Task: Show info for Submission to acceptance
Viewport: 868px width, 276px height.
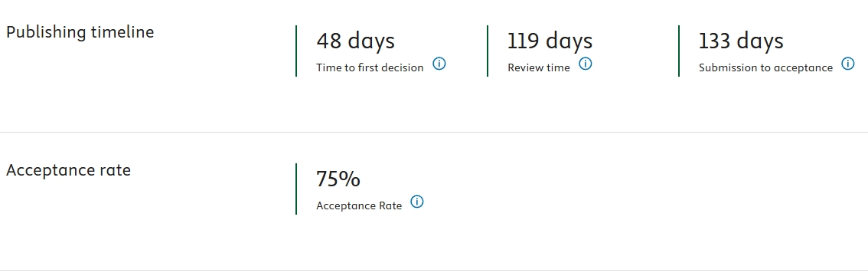Action: pyautogui.click(x=847, y=64)
